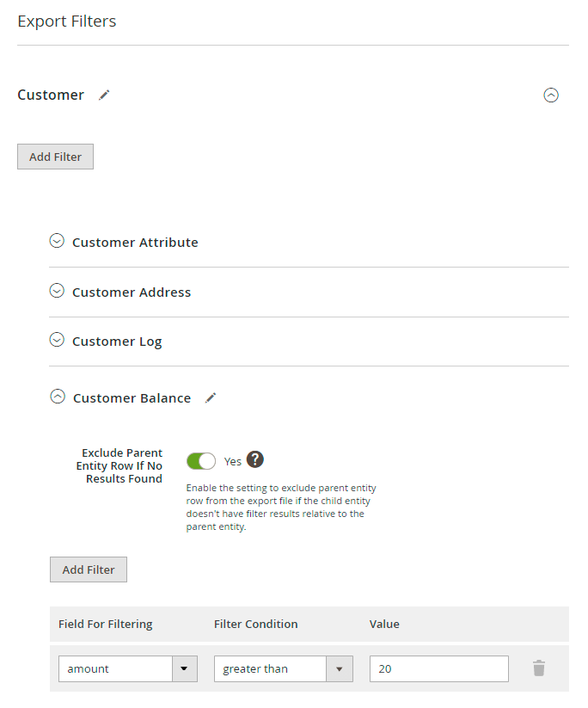Click the Customer heading title
This screenshot has width=588, height=708.
[51, 95]
